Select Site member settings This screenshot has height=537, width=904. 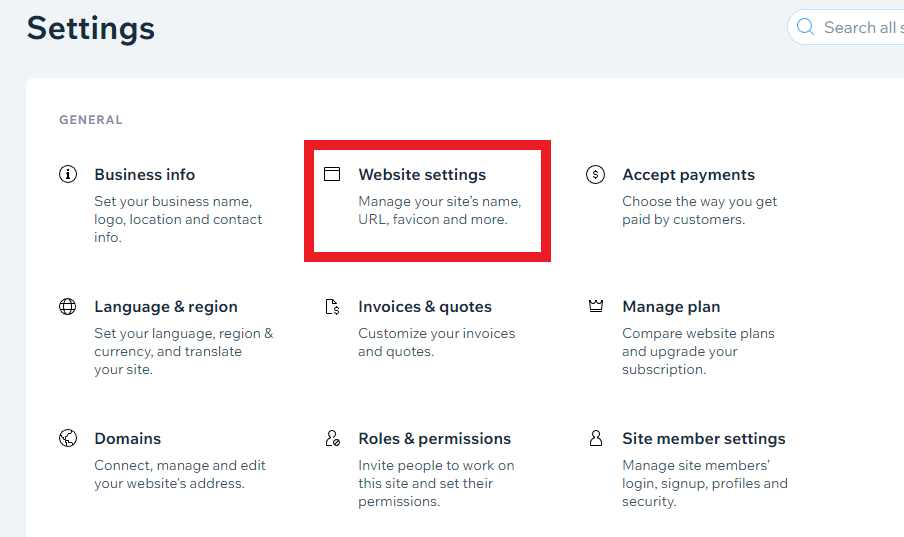click(x=703, y=439)
